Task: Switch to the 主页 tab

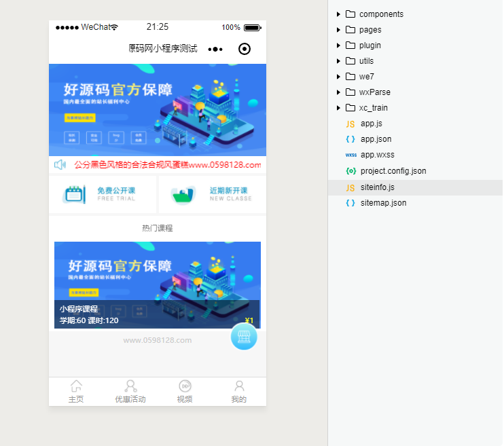Action: 76,392
